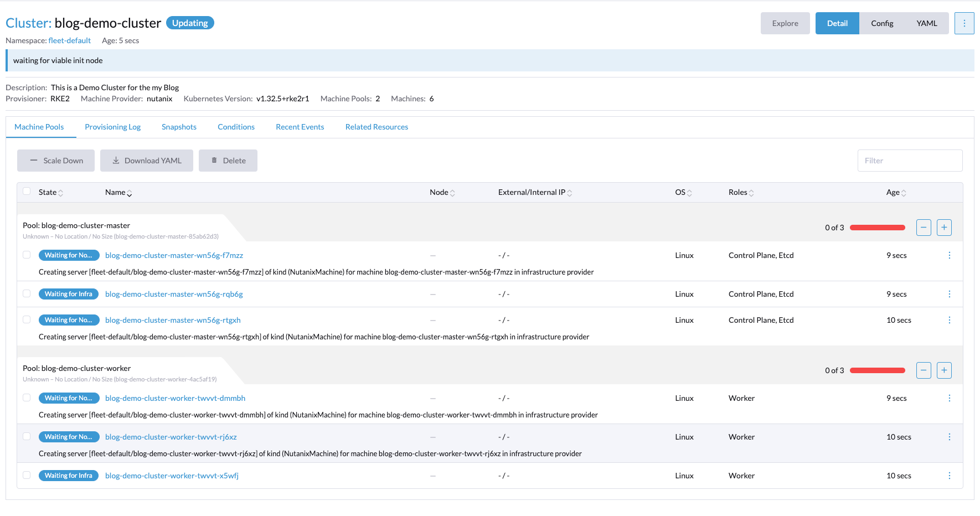980x516 pixels.
Task: Select checkbox for blog-demo-cluster-worker-twvvt-rj6xz
Action: (x=27, y=436)
